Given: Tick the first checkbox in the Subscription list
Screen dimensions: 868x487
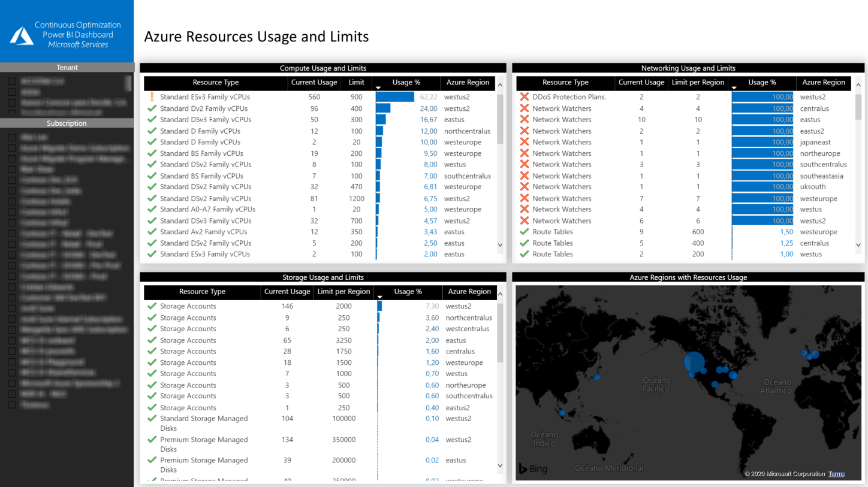Looking at the screenshot, I should coord(11,137).
